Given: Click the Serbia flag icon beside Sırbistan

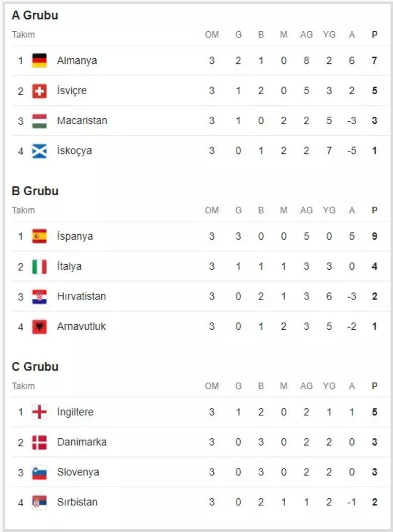Looking at the screenshot, I should (x=39, y=502).
